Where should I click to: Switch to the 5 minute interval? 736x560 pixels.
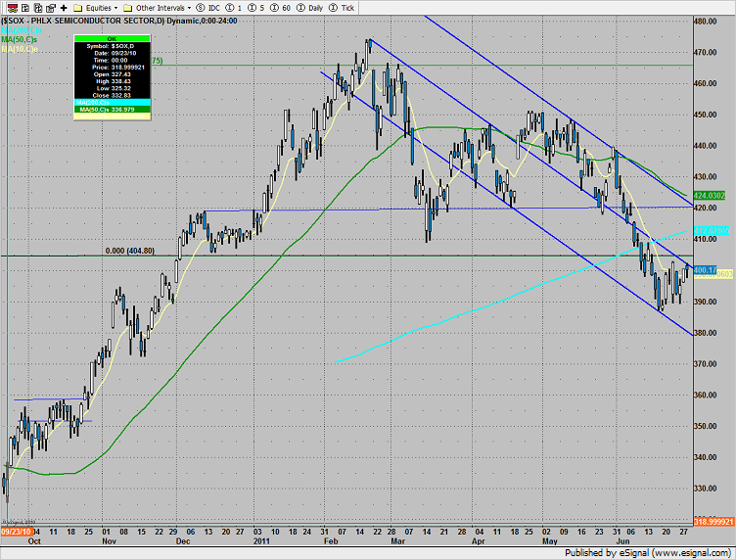click(256, 8)
